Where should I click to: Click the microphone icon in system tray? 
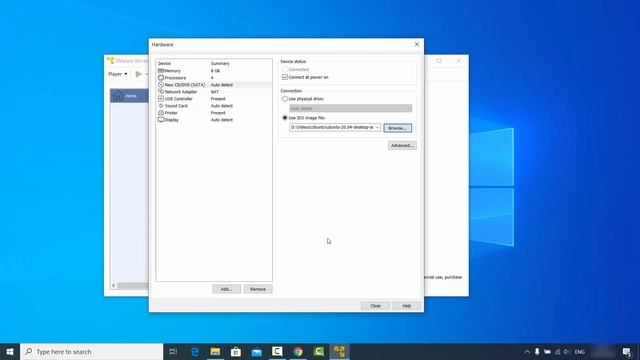[537, 351]
